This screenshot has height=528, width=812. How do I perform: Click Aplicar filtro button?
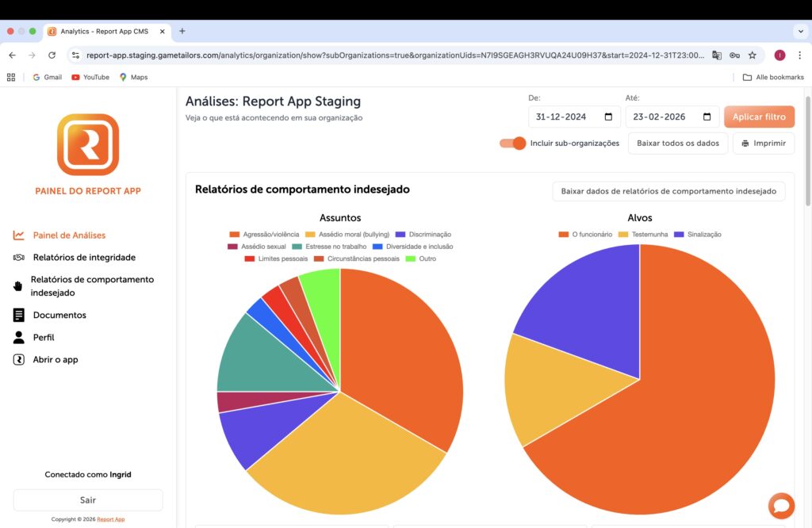point(759,117)
